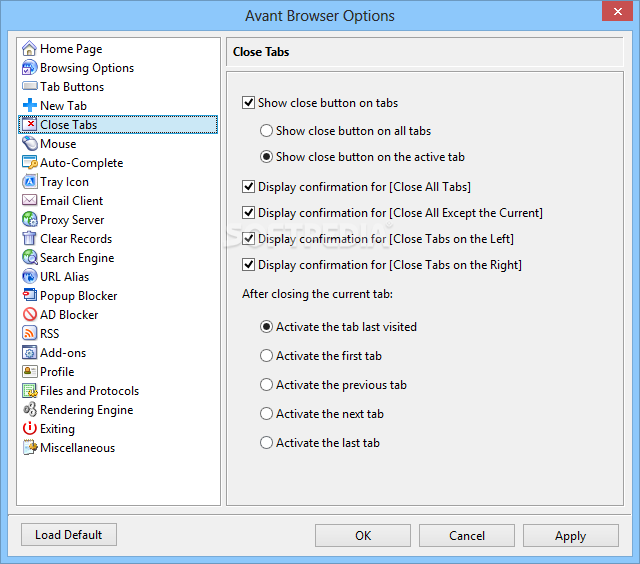Select Activate the previous tab option
The image size is (640, 564).
pyautogui.click(x=266, y=384)
